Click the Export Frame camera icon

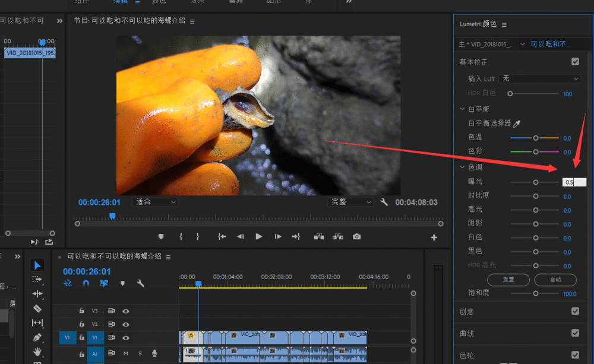coord(356,236)
